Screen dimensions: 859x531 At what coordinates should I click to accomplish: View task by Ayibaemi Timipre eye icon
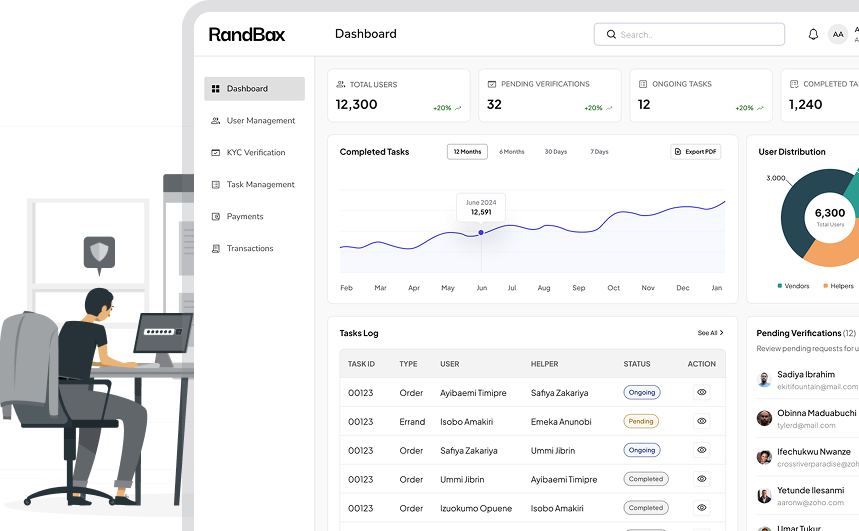click(x=702, y=393)
